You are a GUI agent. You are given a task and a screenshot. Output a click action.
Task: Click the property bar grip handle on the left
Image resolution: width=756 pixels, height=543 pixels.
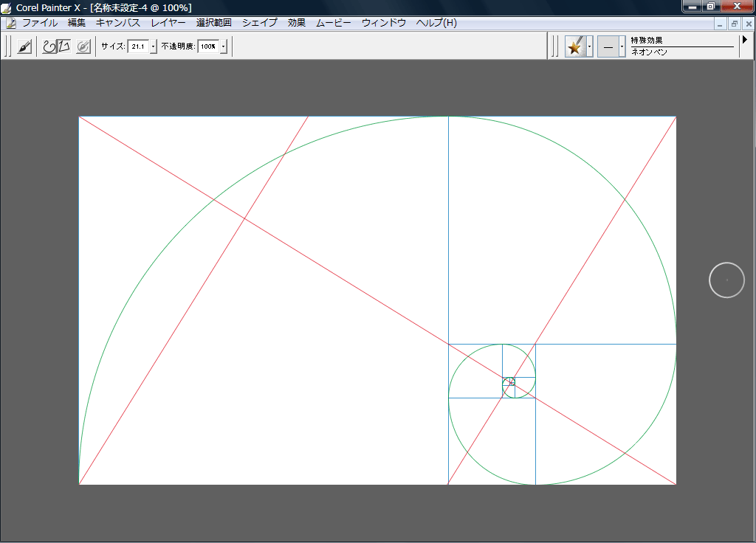click(8, 46)
